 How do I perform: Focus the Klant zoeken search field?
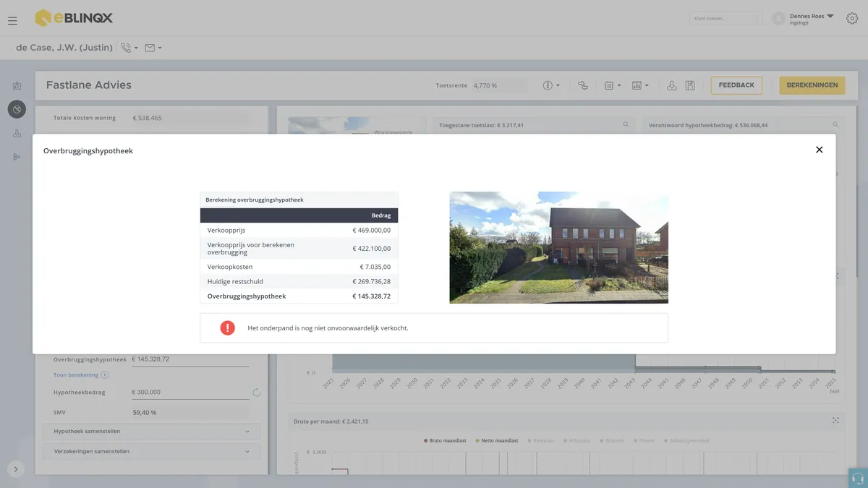pos(726,18)
